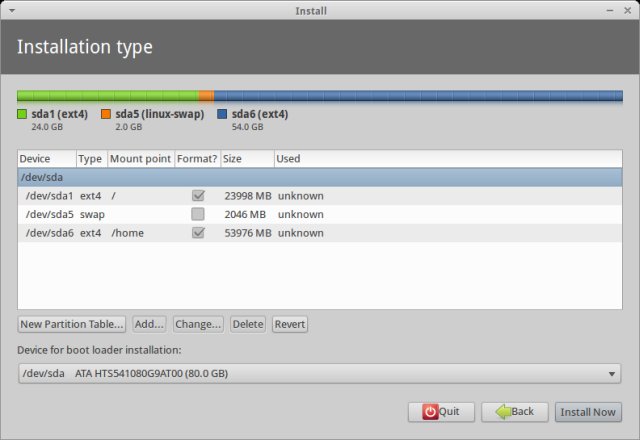Click the orange sda5 (linux-swap) legend swatch
Screen dimensions: 640x440
click(x=106, y=114)
